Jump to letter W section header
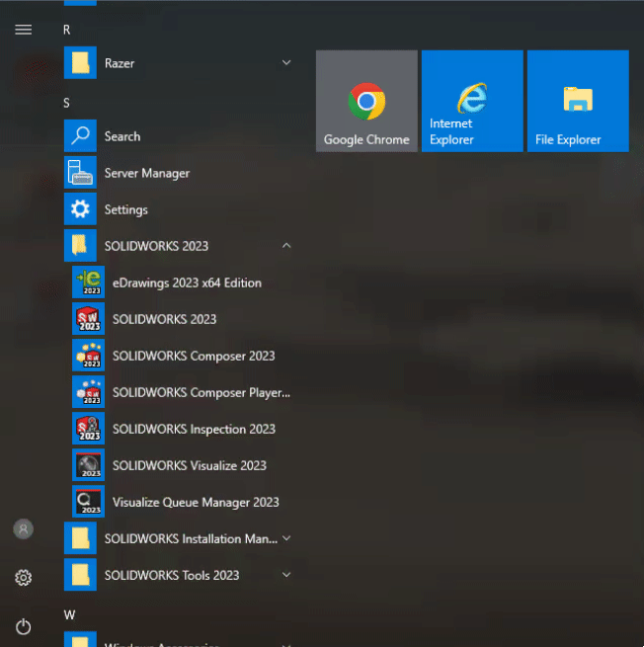 point(69,615)
